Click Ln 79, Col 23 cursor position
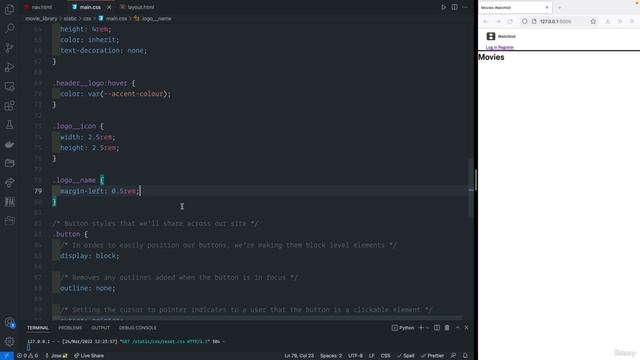 point(299,356)
